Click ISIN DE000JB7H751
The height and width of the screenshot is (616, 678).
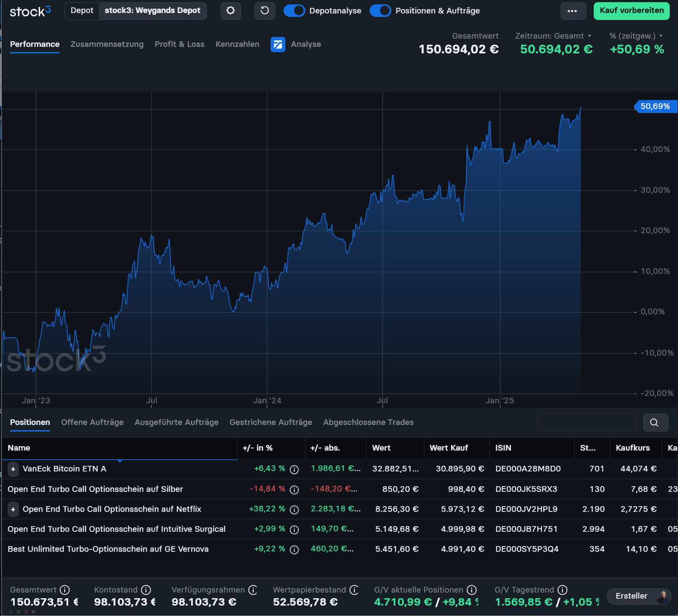click(526, 529)
